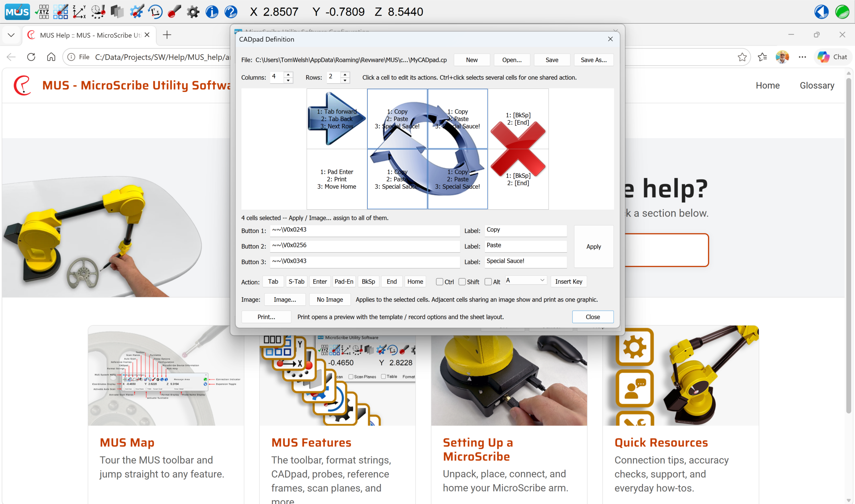Open the CADpad grid icon in toolbar

pos(61,12)
